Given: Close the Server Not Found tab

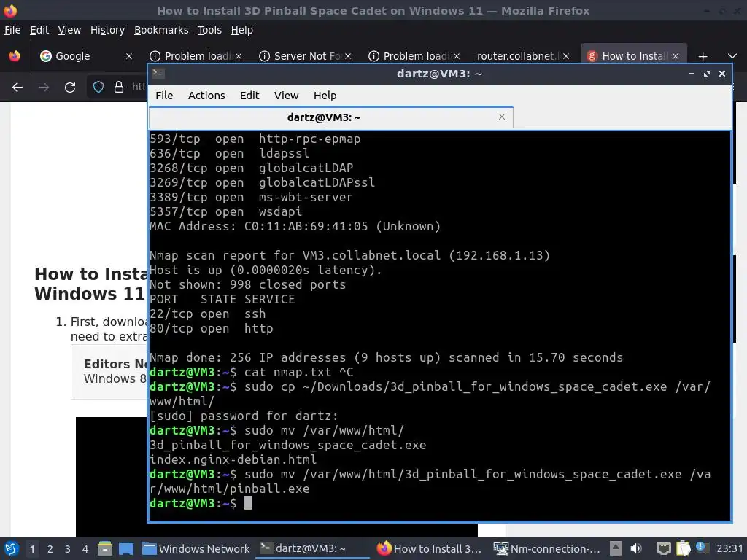Looking at the screenshot, I should (348, 56).
